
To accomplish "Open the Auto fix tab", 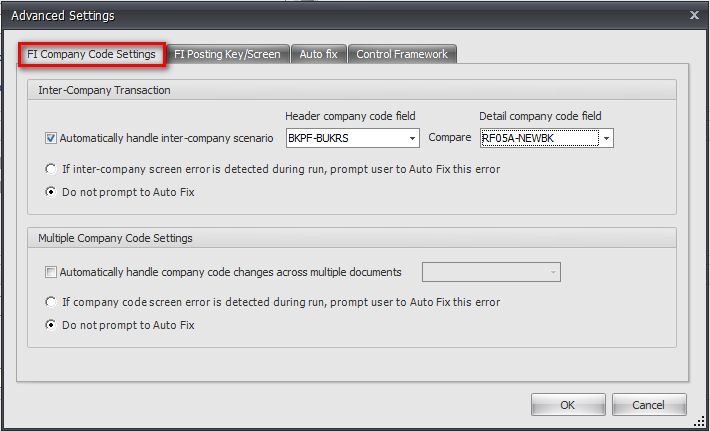I will 318,54.
